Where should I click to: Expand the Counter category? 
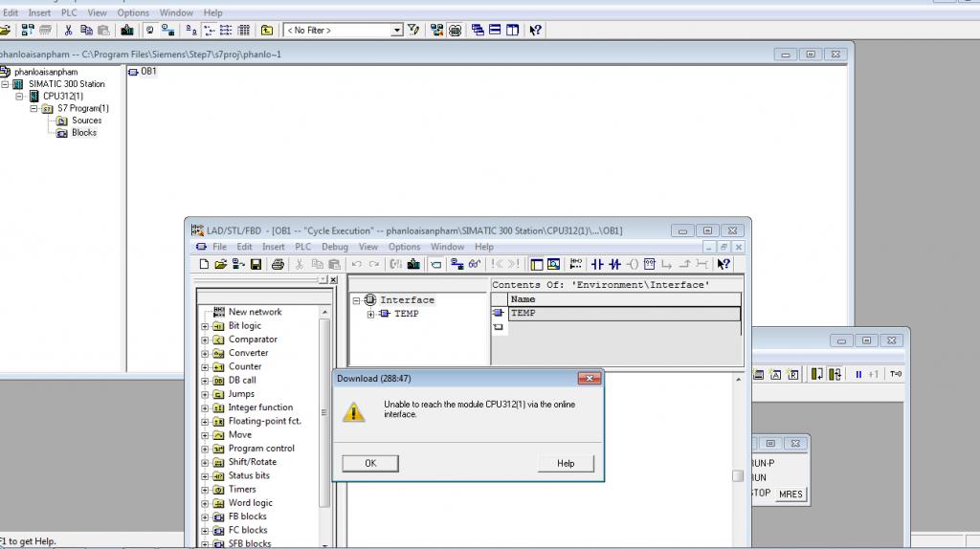coord(205,367)
